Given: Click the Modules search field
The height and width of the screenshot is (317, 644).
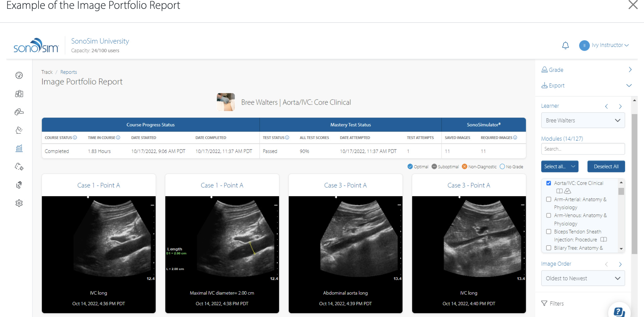Looking at the screenshot, I should point(583,149).
